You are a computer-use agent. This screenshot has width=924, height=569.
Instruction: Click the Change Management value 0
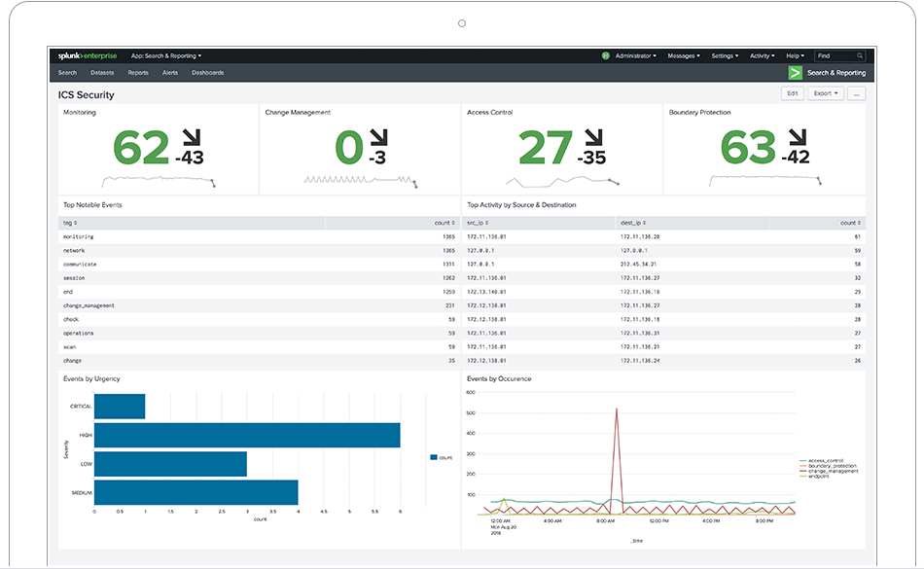[x=349, y=147]
